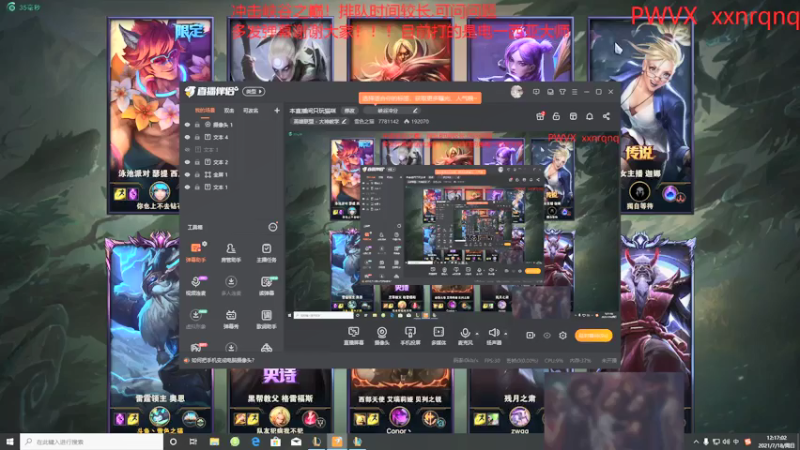Open the 弹幕秀 tool
The height and width of the screenshot is (450, 800).
[x=231, y=319]
